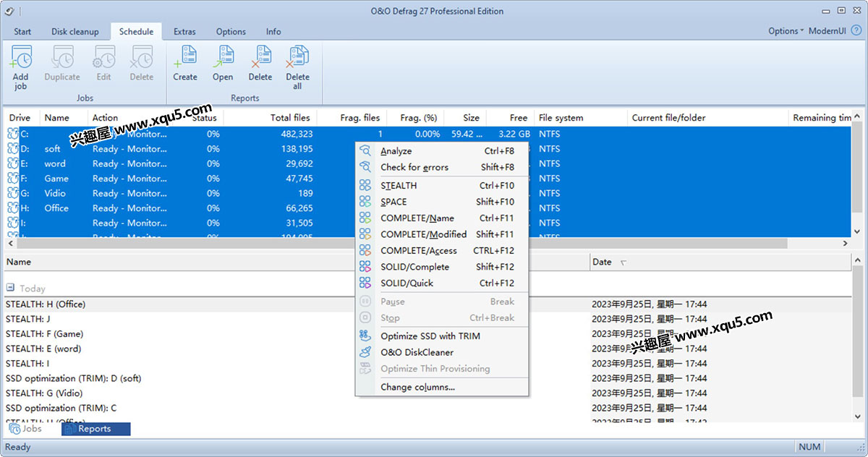Select Optimize SSD with TRIM entry
Viewport: 868px width, 457px height.
pos(442,336)
